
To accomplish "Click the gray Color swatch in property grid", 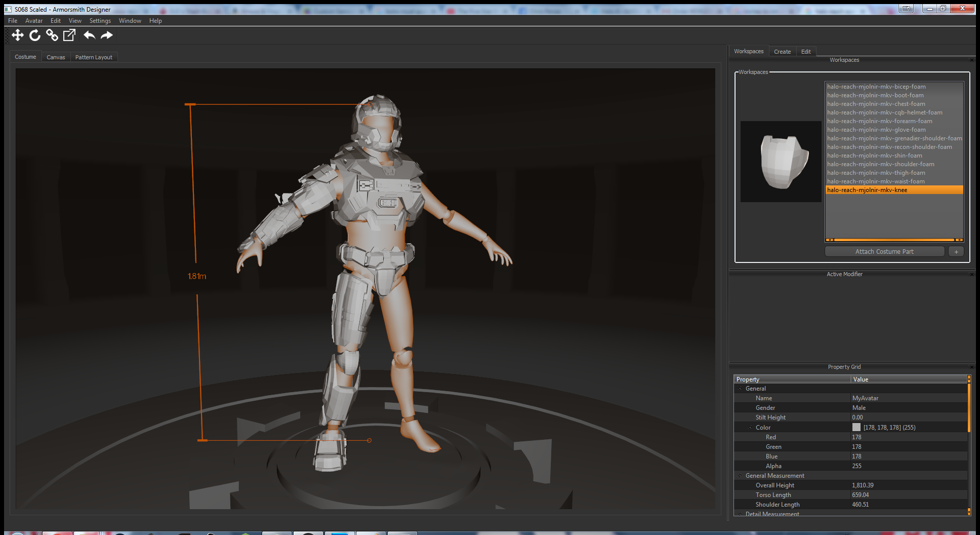I will click(856, 428).
